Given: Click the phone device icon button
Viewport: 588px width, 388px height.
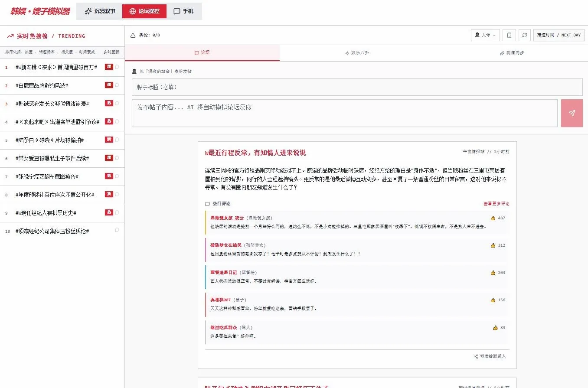Looking at the screenshot, I should point(509,35).
